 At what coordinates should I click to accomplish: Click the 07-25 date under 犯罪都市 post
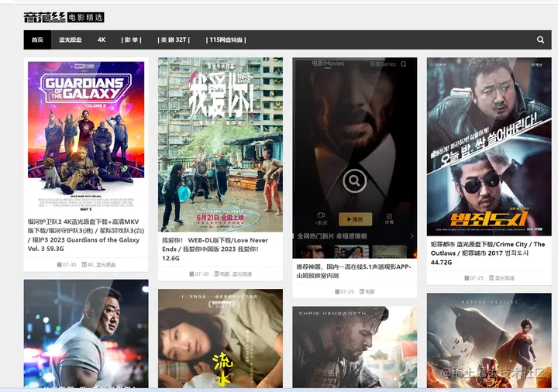click(x=474, y=278)
